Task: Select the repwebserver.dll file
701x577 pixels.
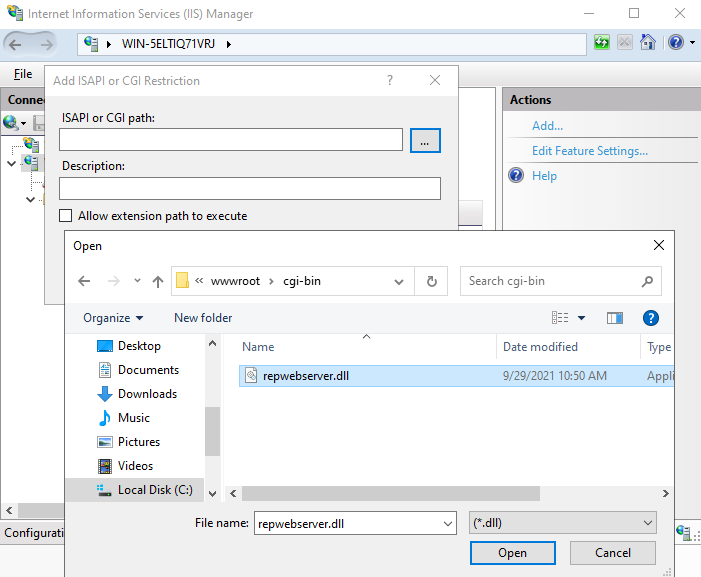Action: click(x=306, y=376)
